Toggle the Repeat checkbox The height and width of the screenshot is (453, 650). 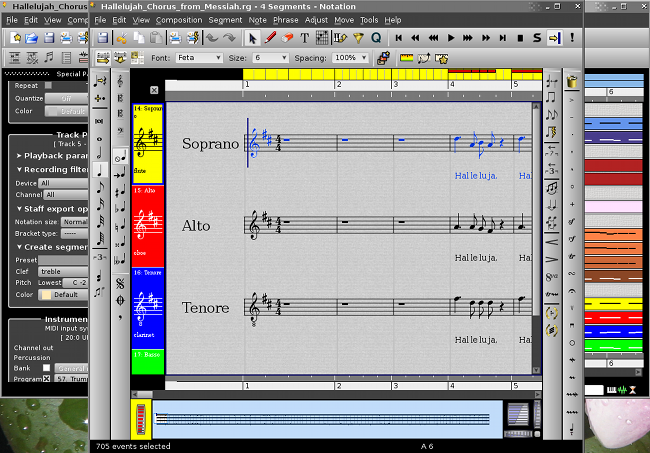(49, 85)
